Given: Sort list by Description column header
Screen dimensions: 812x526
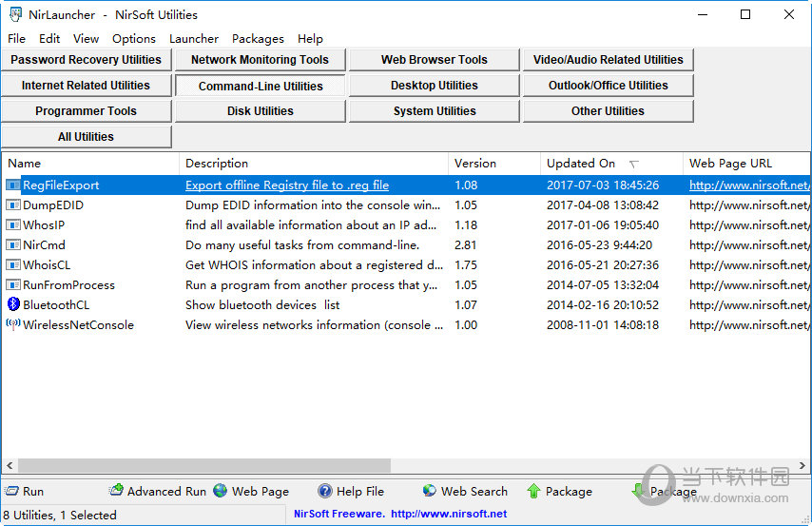Looking at the screenshot, I should point(314,164).
